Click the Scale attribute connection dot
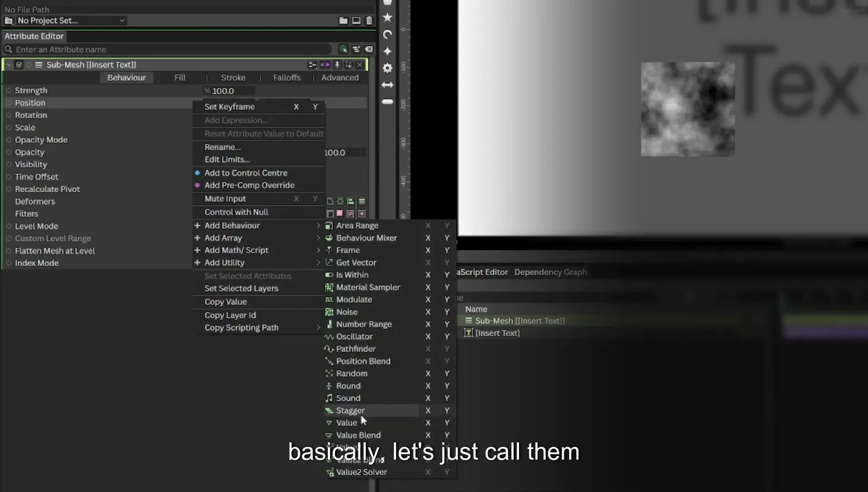868x492 pixels. point(9,128)
